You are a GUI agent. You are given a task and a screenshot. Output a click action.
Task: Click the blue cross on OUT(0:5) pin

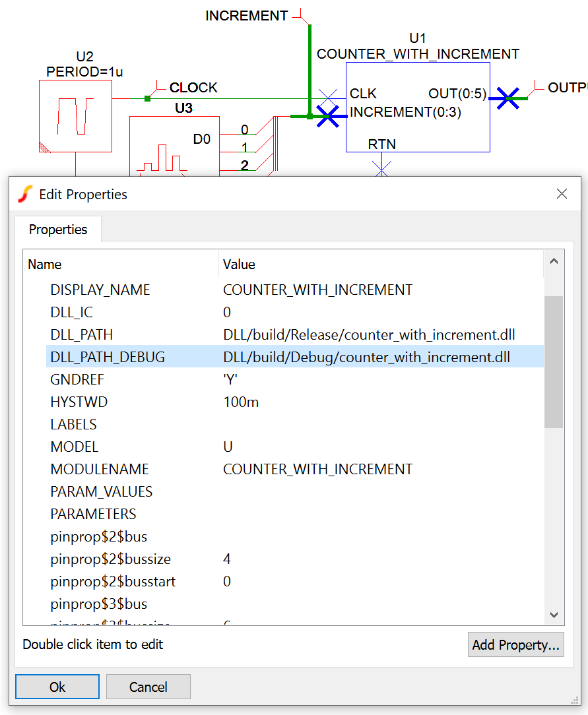pos(507,98)
